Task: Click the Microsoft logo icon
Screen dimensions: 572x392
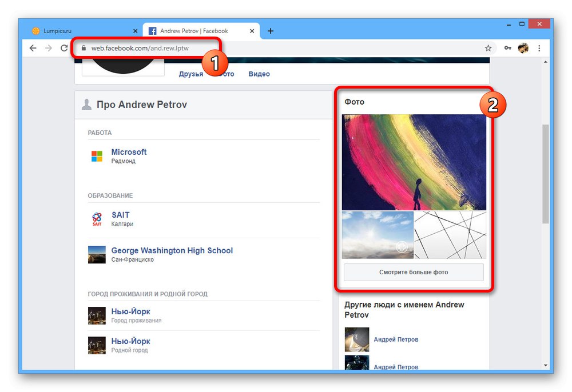Action: click(97, 157)
